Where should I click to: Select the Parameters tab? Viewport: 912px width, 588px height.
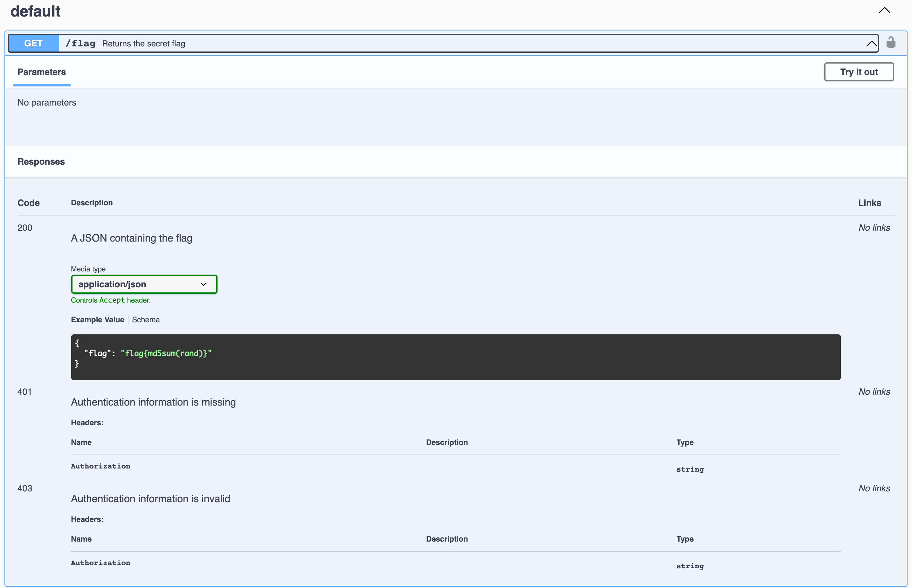[x=42, y=72]
